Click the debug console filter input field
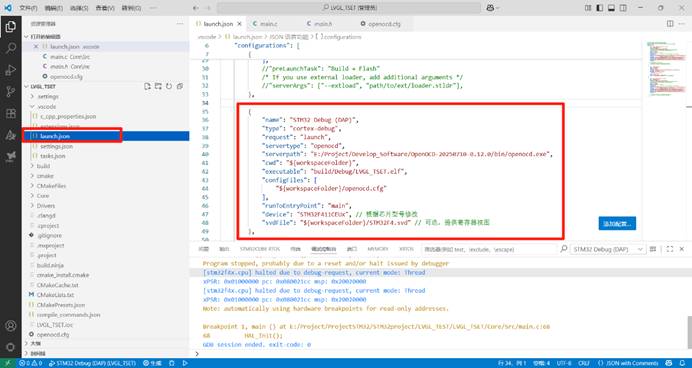Image resolution: width=692 pixels, height=368 pixels. [489, 249]
